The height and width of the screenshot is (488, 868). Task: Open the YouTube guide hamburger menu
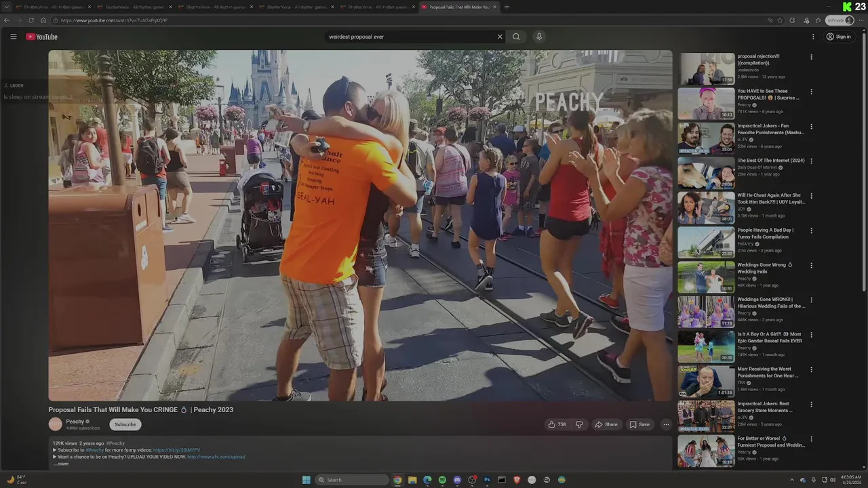coord(13,37)
